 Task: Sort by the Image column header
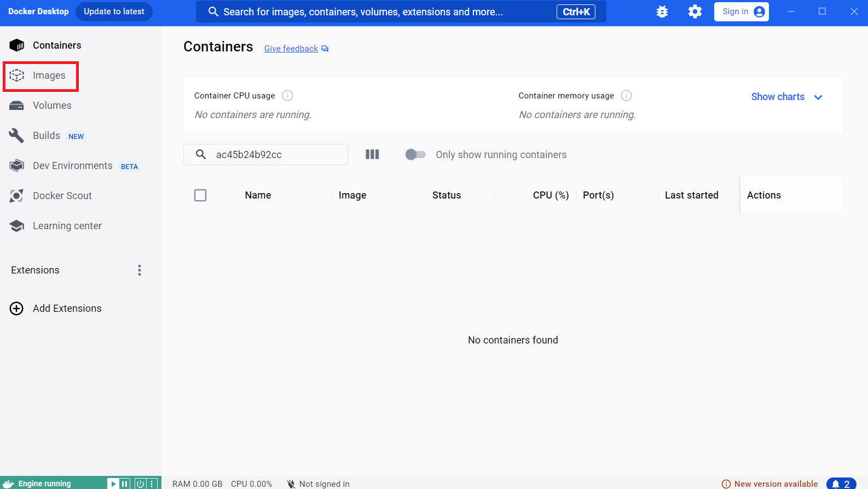click(x=352, y=195)
